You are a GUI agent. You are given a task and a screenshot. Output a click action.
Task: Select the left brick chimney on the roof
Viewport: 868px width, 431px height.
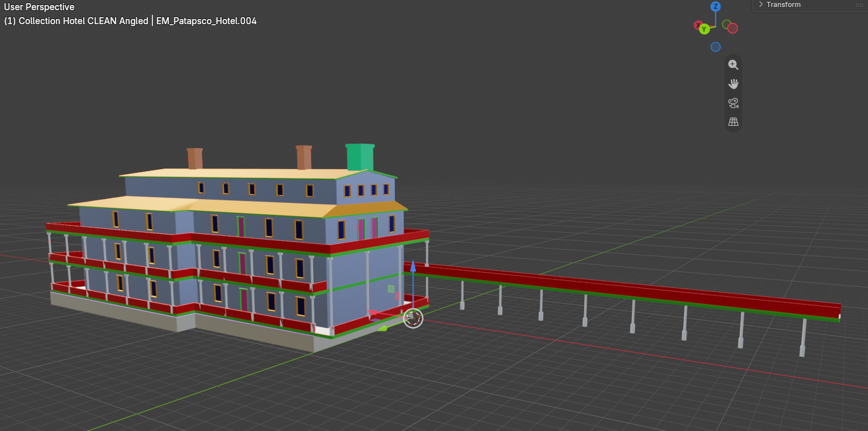(195, 158)
